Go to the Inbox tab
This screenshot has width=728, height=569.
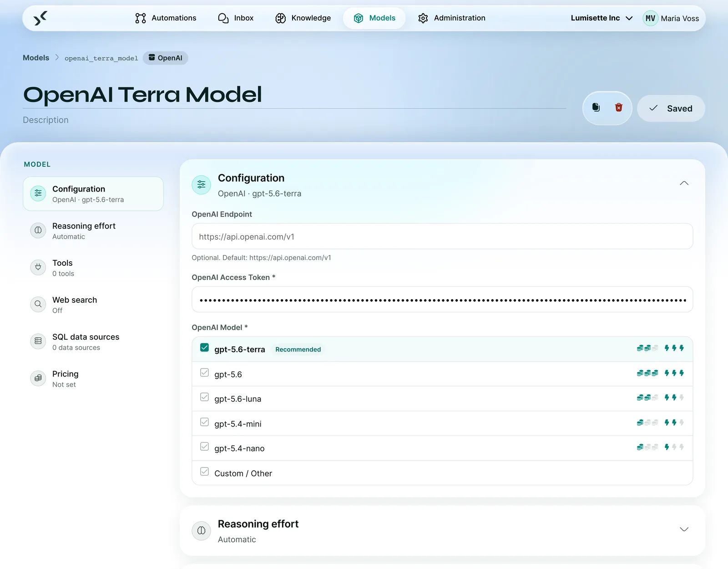(236, 18)
